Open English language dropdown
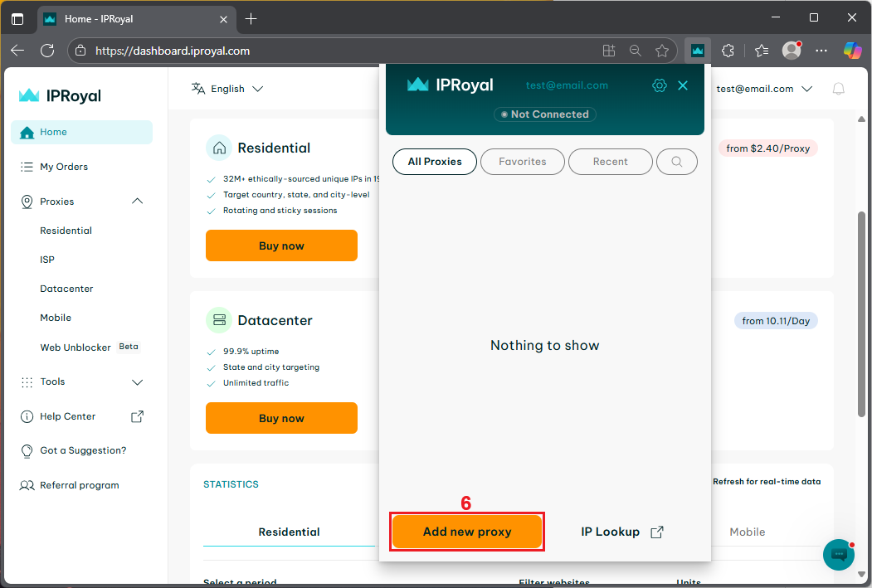Screen dimensions: 872x588 click(227, 89)
